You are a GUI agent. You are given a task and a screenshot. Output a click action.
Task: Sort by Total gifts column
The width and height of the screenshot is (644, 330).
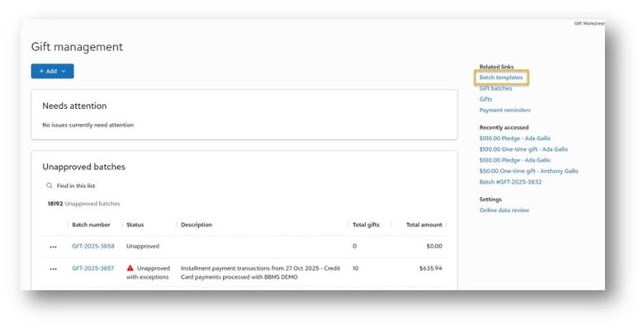pyautogui.click(x=366, y=224)
